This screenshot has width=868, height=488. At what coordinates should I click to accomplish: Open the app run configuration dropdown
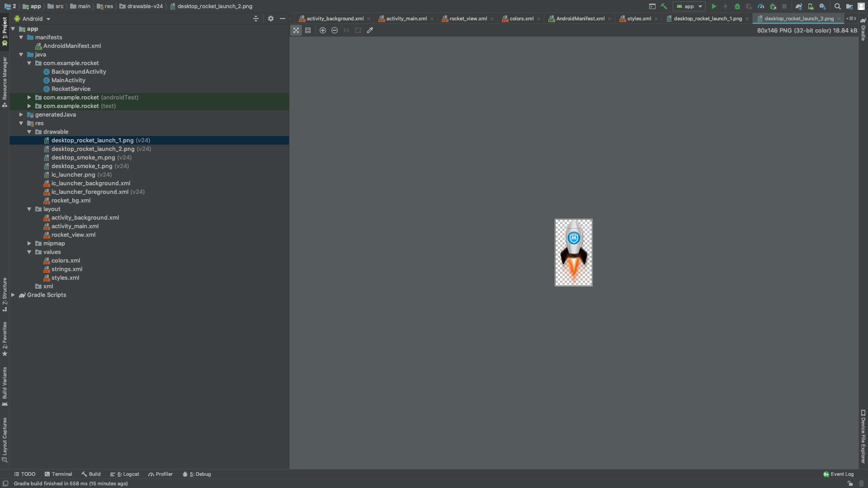click(689, 6)
